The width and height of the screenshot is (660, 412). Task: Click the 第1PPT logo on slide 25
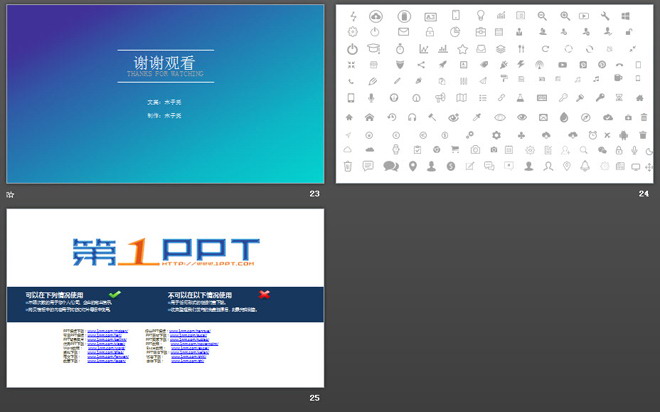tap(166, 252)
